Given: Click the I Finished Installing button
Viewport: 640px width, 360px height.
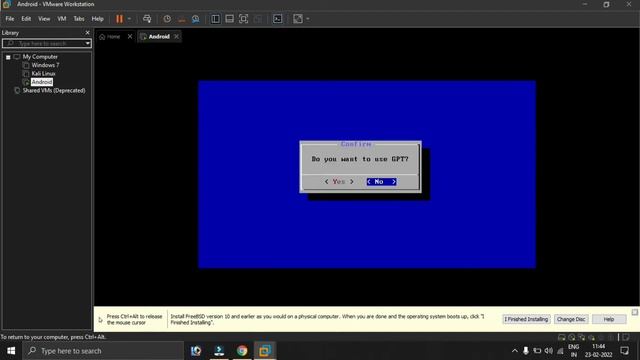Looking at the screenshot, I should 526,319.
